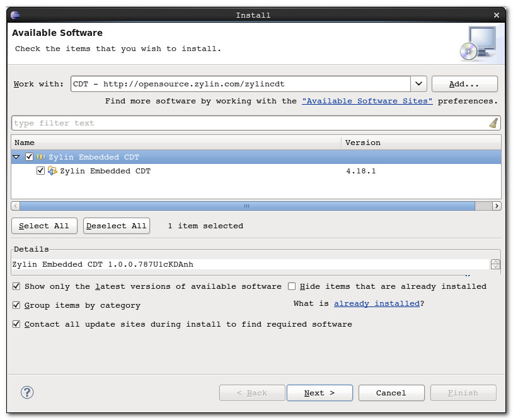Disable 'Group items by category' option
Image resolution: width=513 pixels, height=420 pixels.
tap(16, 305)
